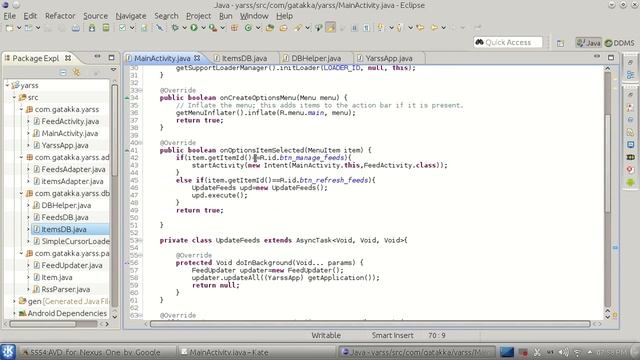The width and height of the screenshot is (640, 360).
Task: Switch to the Java perspective
Action: point(589,42)
